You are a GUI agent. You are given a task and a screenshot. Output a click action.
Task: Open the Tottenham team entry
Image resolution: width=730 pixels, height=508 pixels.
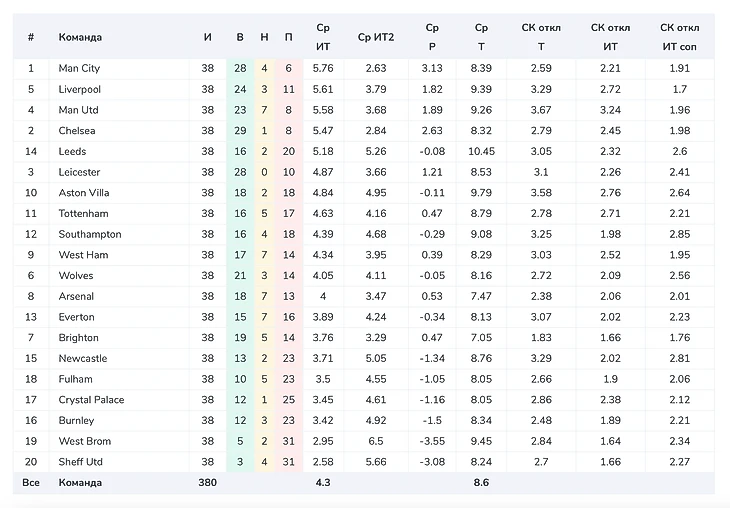83,213
